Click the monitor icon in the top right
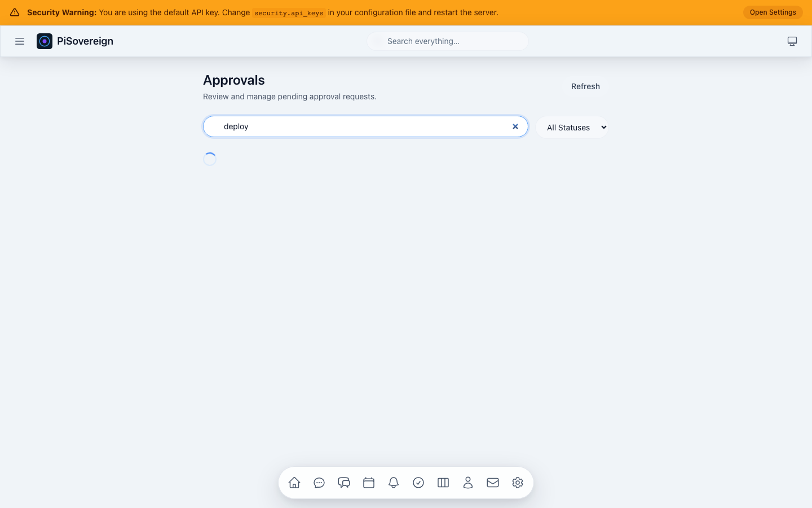This screenshot has width=812, height=508. (x=792, y=41)
